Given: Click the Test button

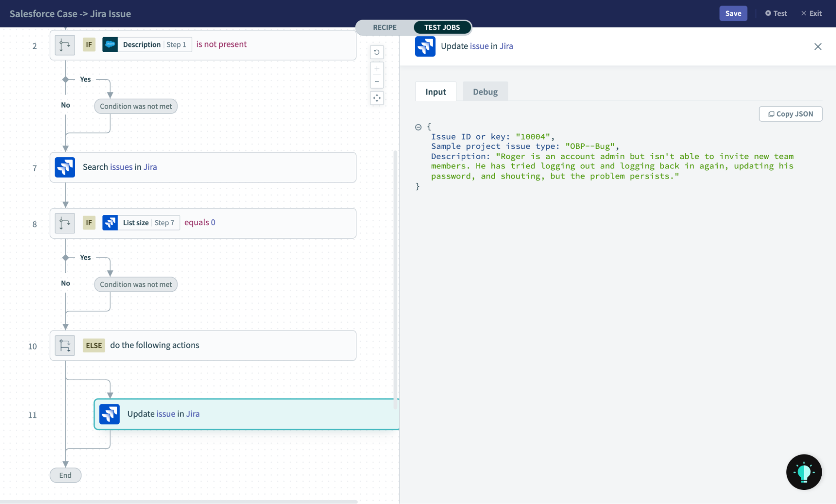Looking at the screenshot, I should pyautogui.click(x=776, y=13).
